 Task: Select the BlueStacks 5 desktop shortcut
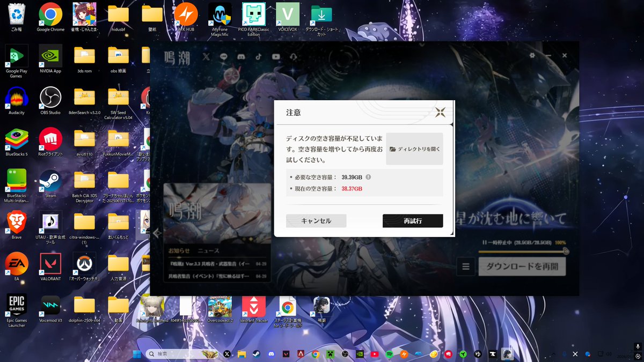(x=17, y=142)
